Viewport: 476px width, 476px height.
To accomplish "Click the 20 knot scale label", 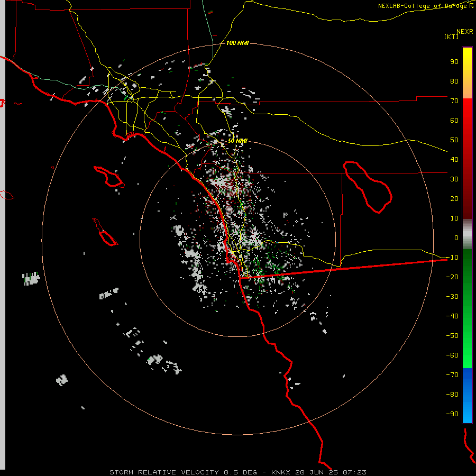I will (x=454, y=198).
